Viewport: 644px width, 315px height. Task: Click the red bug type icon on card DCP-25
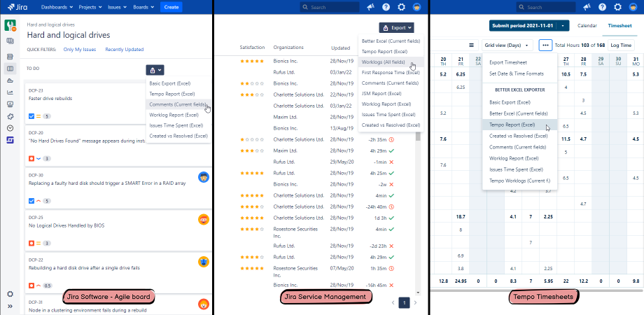coord(31,243)
